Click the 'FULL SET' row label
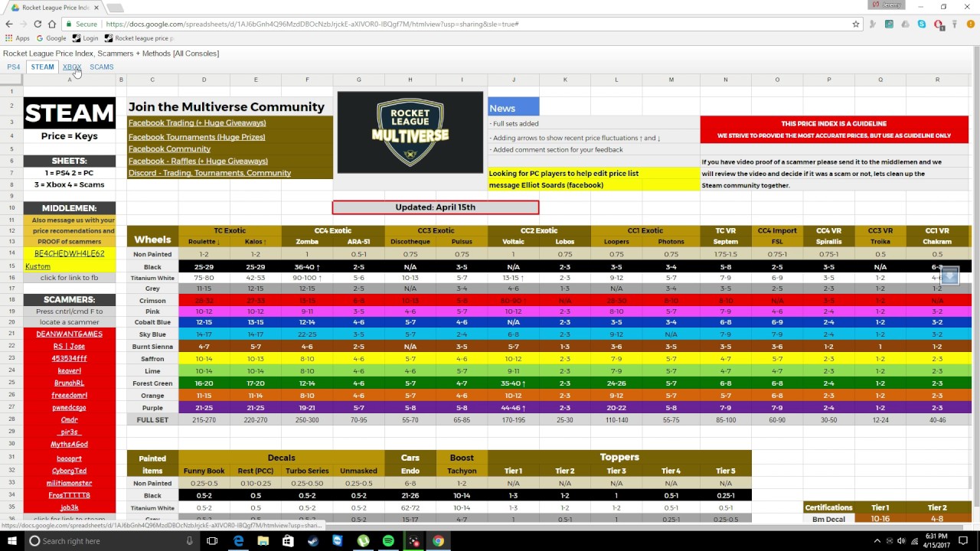 tap(152, 420)
